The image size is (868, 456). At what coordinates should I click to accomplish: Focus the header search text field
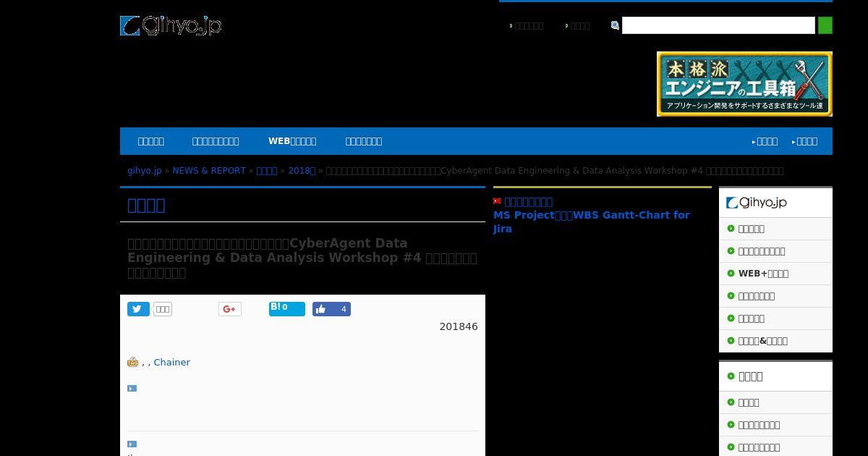coord(718,25)
